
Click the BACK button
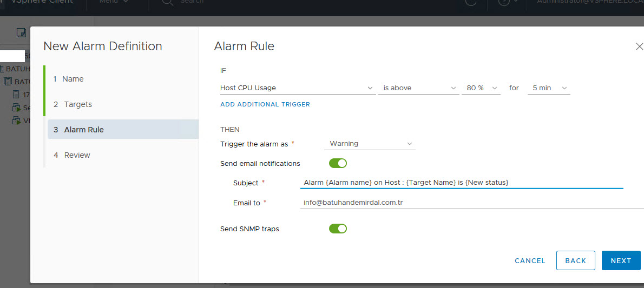(575, 260)
